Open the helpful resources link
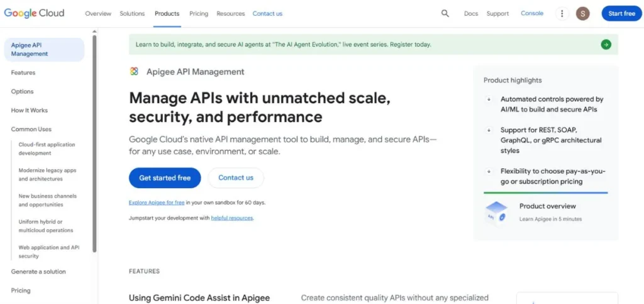The image size is (644, 304). pos(232,218)
